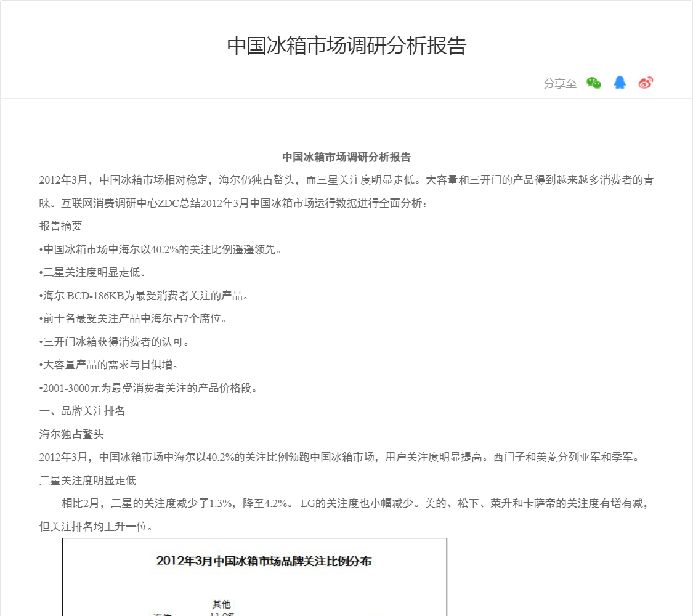693x616 pixels.
Task: Click the '分享至' label
Action: click(560, 84)
